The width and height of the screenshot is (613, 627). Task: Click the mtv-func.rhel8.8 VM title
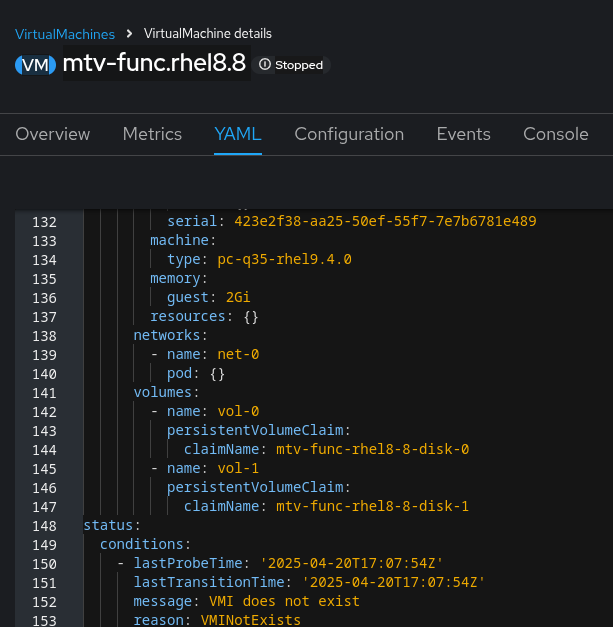(154, 64)
